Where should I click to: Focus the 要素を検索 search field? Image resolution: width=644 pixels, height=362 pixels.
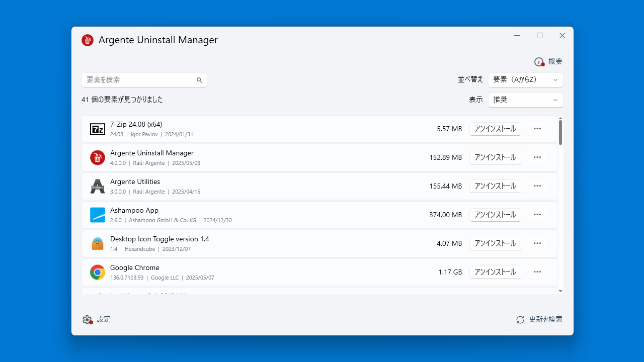[144, 80]
